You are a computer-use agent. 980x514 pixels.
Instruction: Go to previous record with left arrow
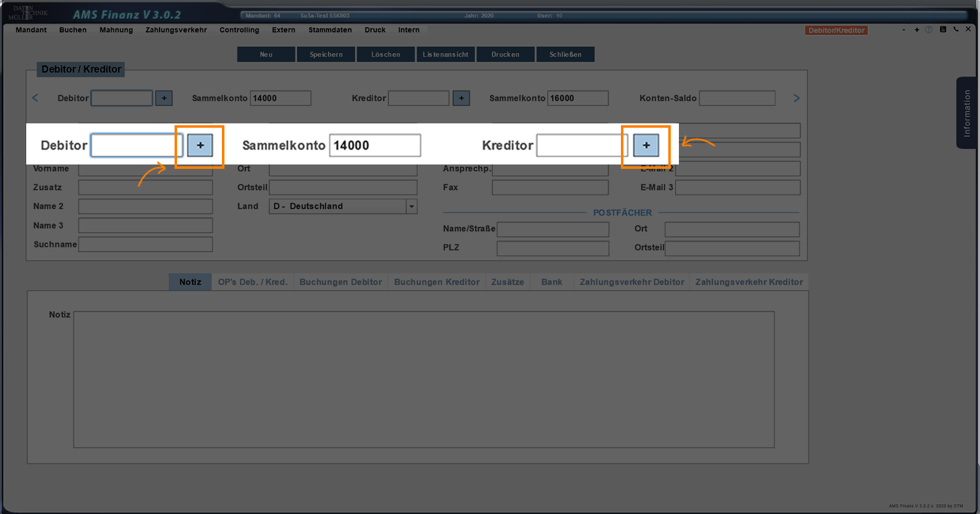[x=36, y=98]
